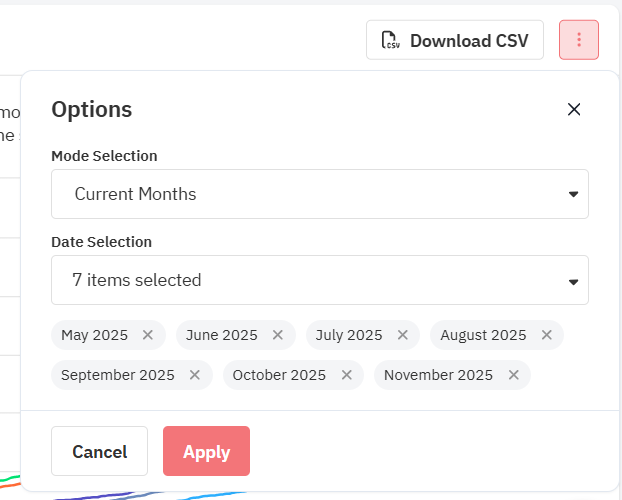Remove the November 2025 selection
Screen dimensions: 622x500
(x=514, y=375)
